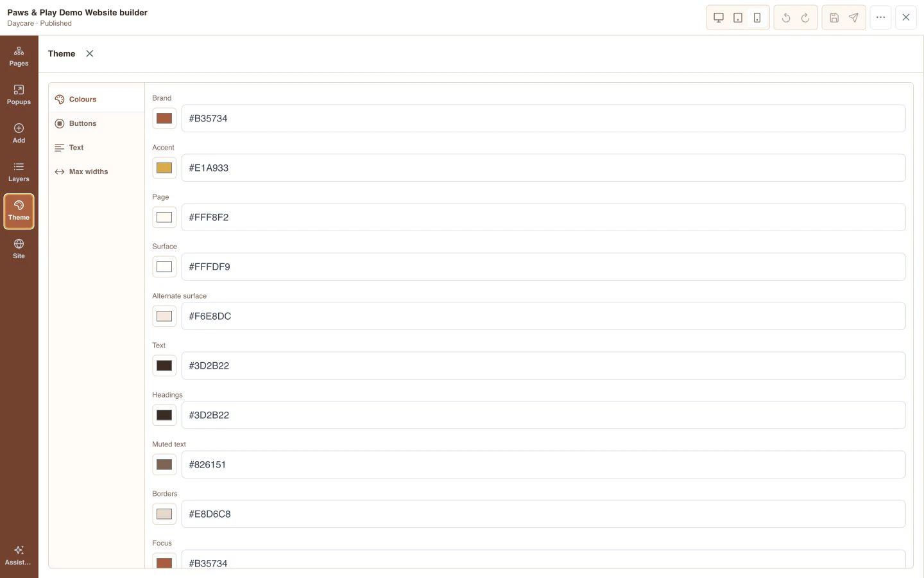Open the more options ellipsis menu

coord(880,17)
